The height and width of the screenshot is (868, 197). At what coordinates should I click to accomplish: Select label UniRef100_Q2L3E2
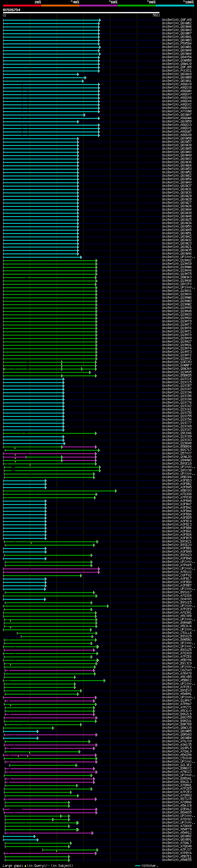(x=177, y=765)
